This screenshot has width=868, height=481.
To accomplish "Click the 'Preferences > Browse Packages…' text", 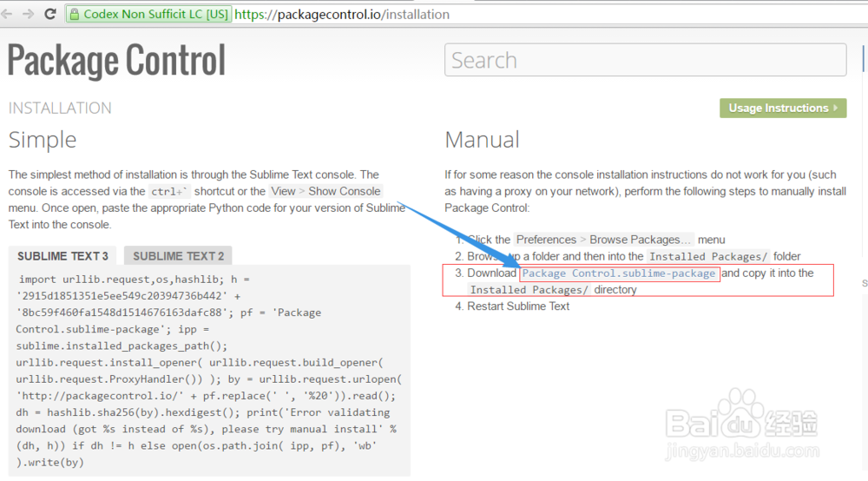I will pos(604,240).
